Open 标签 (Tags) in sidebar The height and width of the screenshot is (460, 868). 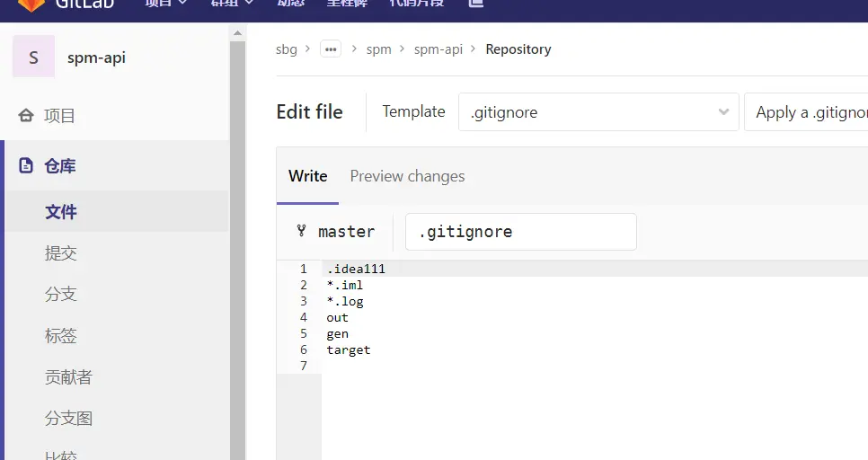(61, 336)
